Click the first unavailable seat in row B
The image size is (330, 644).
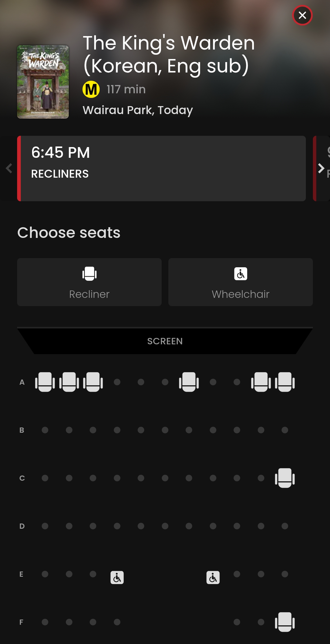point(45,430)
